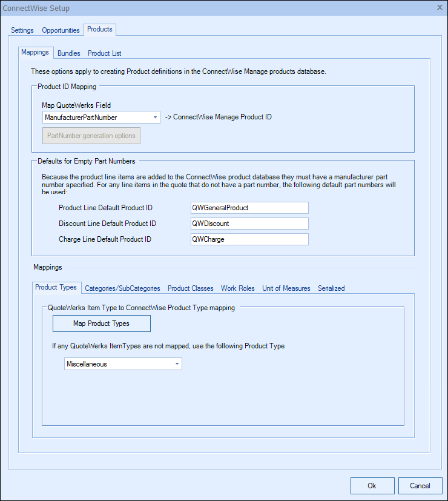Click the Map Product Types button
The height and width of the screenshot is (501, 448).
102,323
